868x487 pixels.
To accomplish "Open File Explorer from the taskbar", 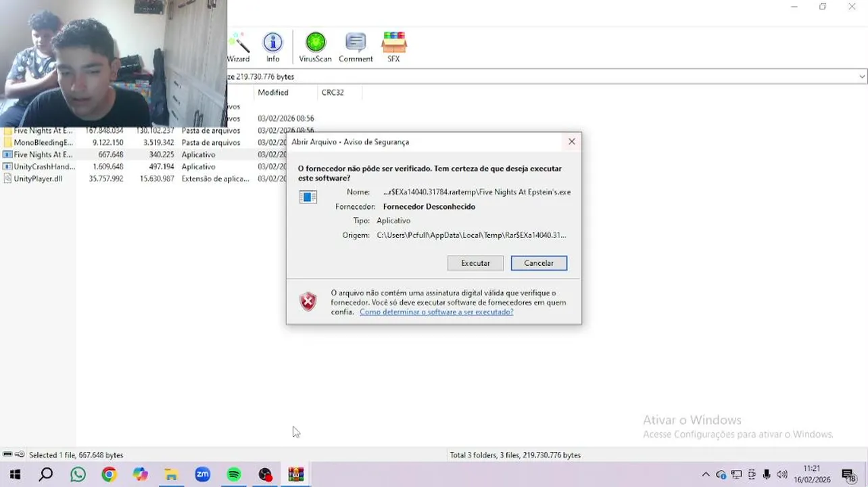I will point(171,475).
